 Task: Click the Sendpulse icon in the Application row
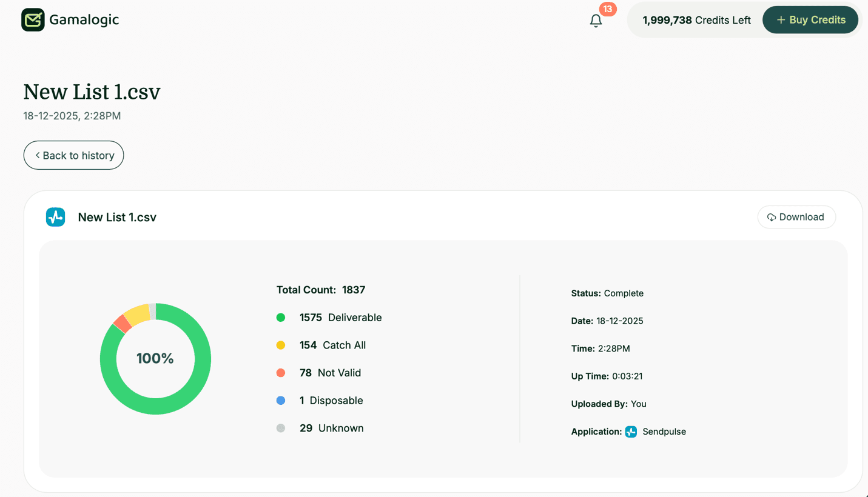pos(630,432)
